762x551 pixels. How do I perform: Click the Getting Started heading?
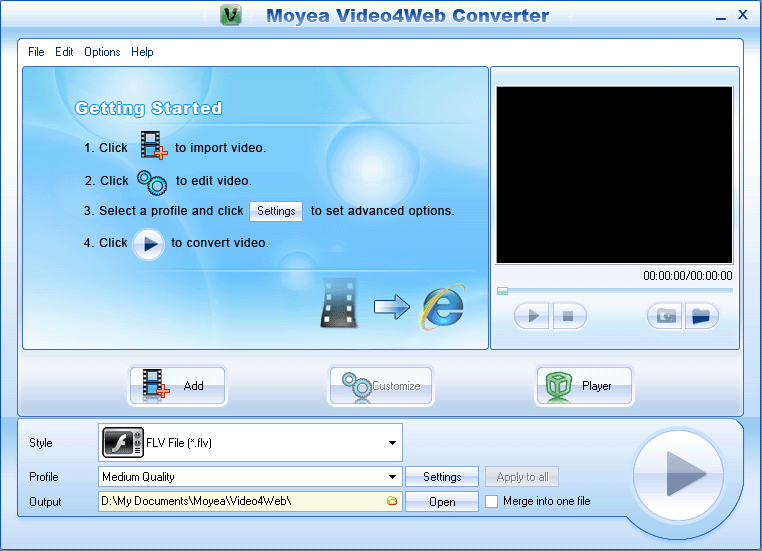(x=149, y=108)
